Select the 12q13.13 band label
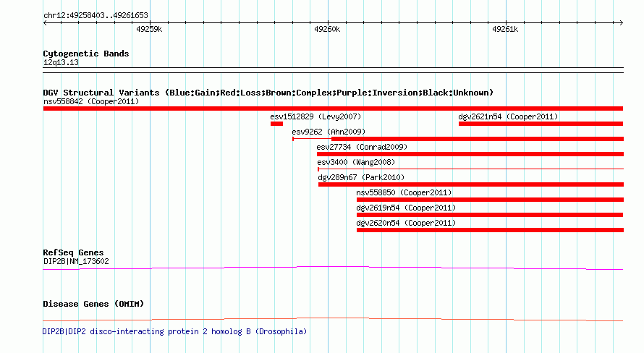The width and height of the screenshot is (644, 353). (61, 62)
